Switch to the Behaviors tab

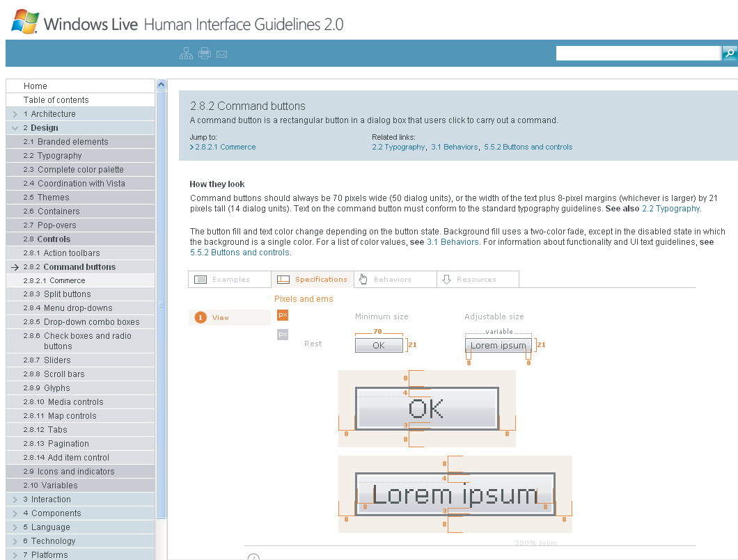coord(395,279)
